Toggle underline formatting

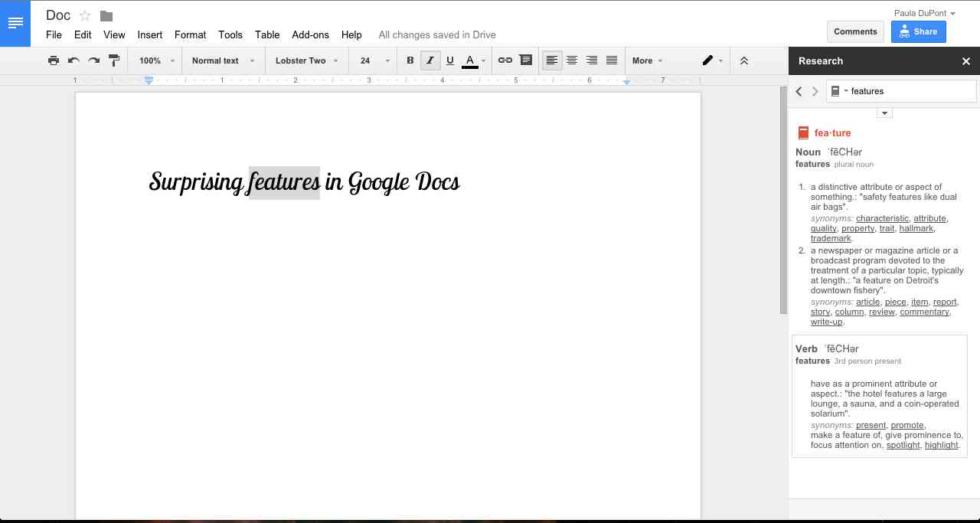coord(449,60)
